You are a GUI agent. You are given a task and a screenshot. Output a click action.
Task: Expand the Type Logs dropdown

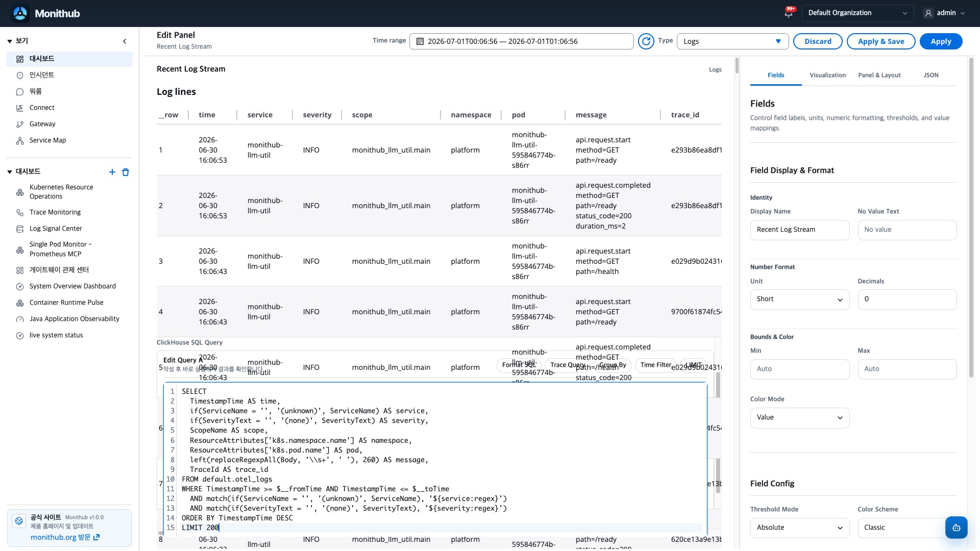(732, 41)
